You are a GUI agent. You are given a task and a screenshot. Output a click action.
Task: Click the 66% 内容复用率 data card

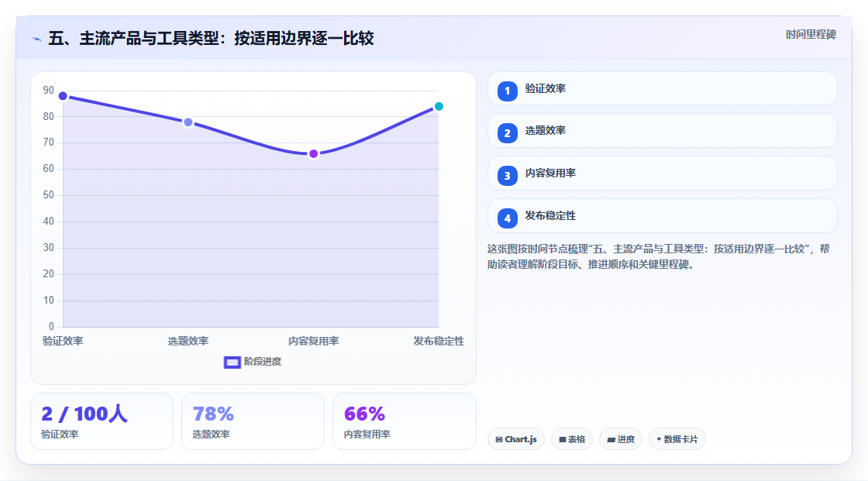tap(404, 421)
